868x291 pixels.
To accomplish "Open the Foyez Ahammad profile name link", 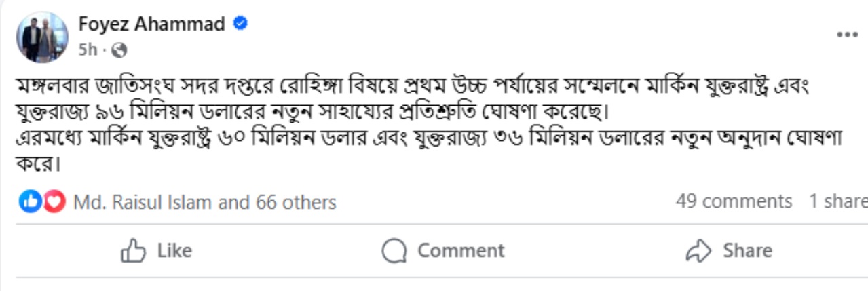I will [x=151, y=24].
